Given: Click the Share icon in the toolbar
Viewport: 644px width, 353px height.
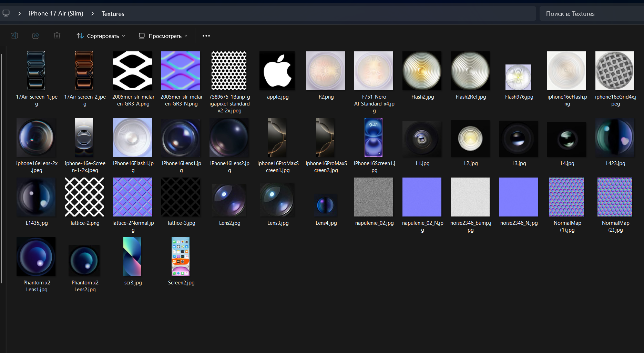Looking at the screenshot, I should [x=36, y=36].
